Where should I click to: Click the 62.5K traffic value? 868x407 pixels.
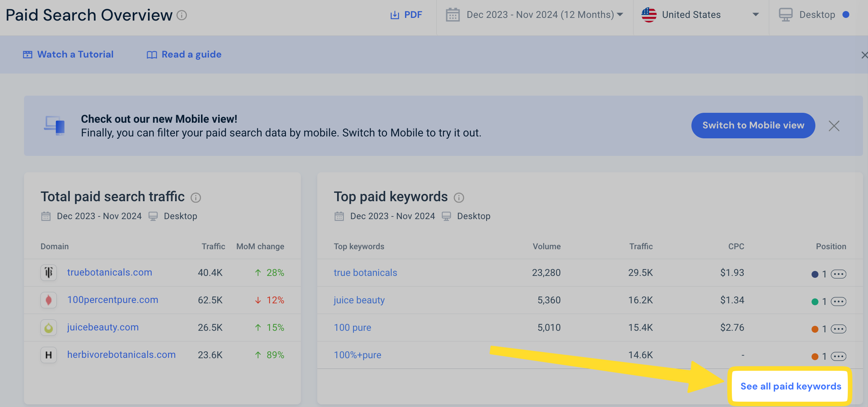[210, 300]
